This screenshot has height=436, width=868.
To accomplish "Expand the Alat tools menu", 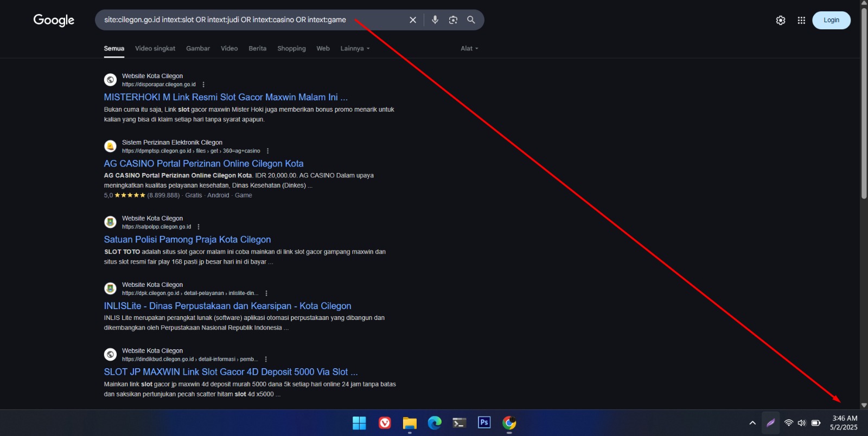I will [x=469, y=48].
